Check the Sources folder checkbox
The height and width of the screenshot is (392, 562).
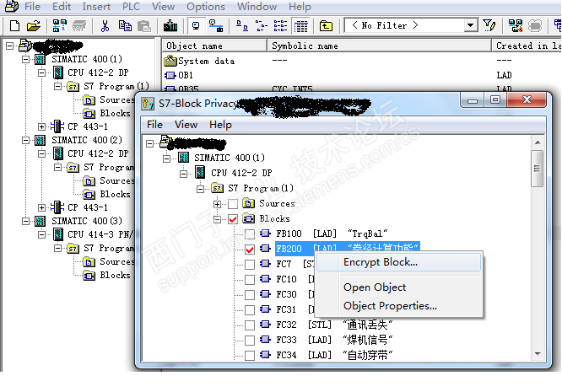[x=233, y=204]
